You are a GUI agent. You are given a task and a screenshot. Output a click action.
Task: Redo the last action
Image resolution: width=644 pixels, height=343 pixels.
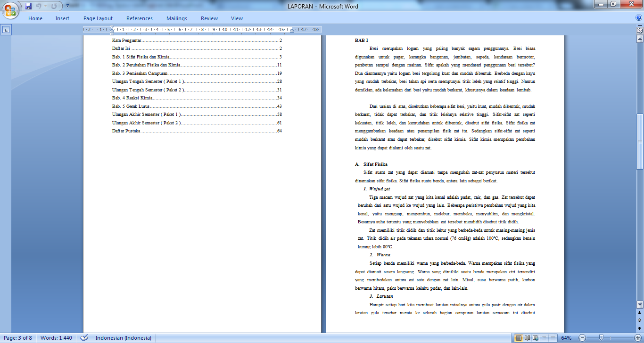(x=54, y=6)
